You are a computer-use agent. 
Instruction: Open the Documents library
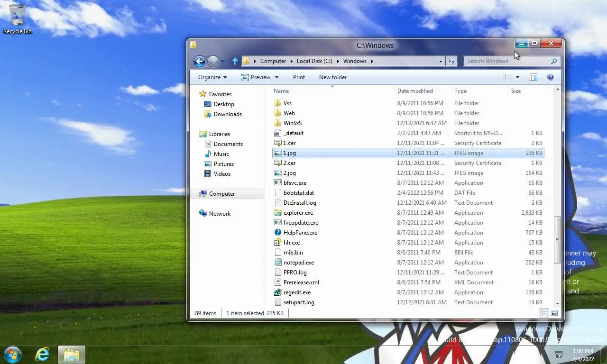228,144
